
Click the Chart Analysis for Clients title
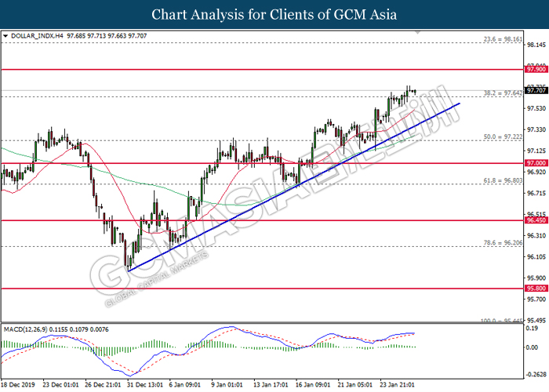[x=274, y=14]
